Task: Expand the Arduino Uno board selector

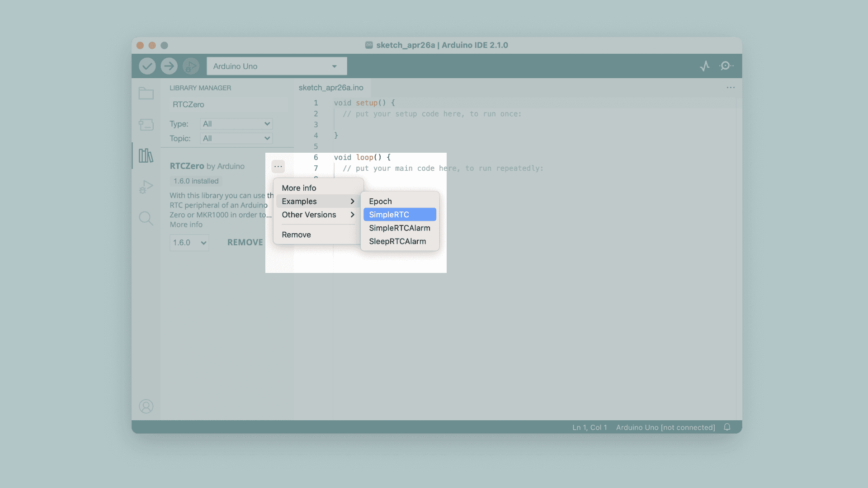Action: pos(277,66)
